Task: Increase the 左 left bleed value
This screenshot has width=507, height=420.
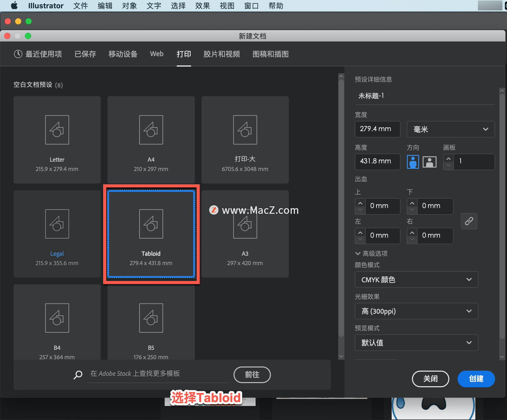Action: pyautogui.click(x=360, y=232)
